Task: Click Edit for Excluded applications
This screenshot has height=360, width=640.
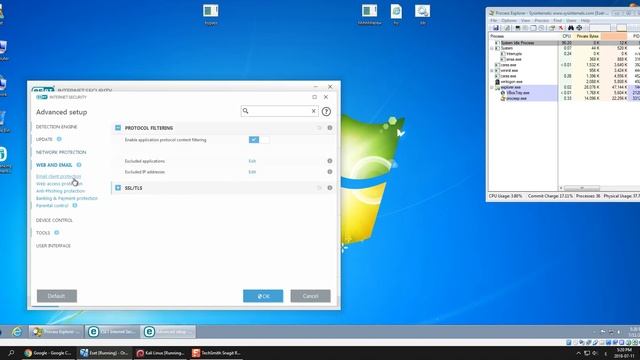Action: (x=252, y=161)
